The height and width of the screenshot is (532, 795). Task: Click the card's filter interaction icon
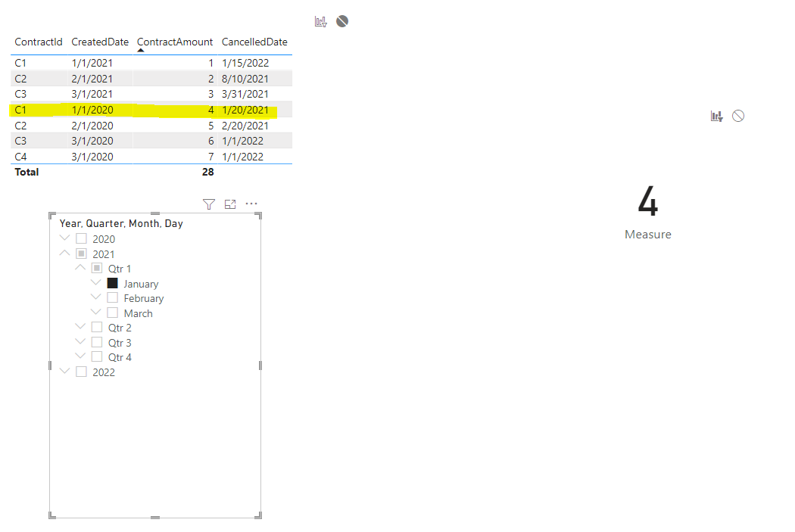click(716, 116)
